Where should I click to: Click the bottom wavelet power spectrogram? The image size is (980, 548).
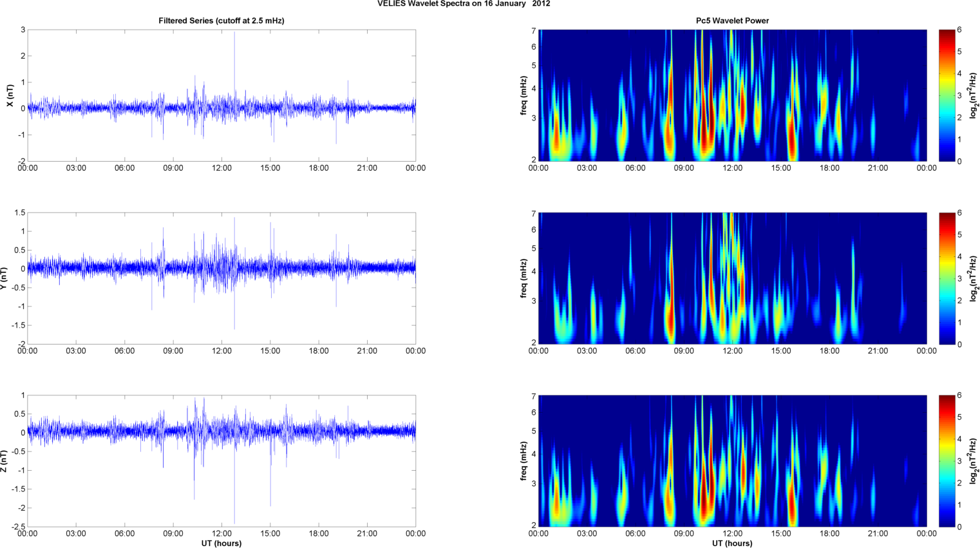[732, 461]
